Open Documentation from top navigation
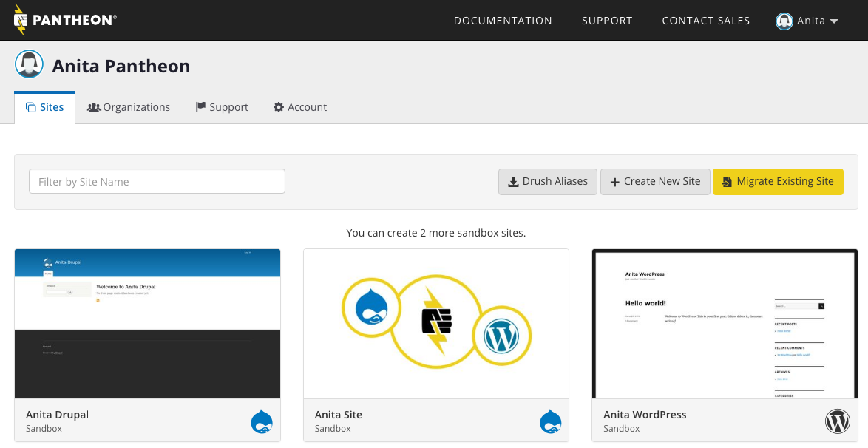The image size is (868, 448). 503,21
